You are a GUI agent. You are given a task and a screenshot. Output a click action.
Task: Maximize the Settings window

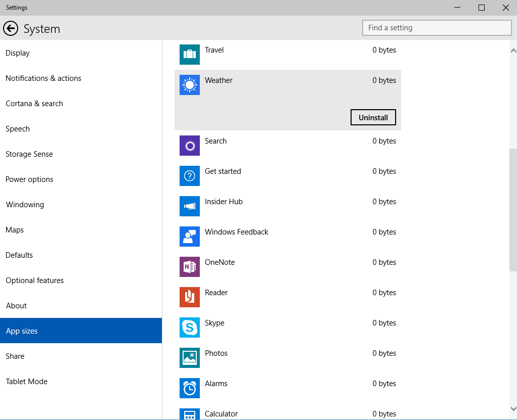click(482, 8)
